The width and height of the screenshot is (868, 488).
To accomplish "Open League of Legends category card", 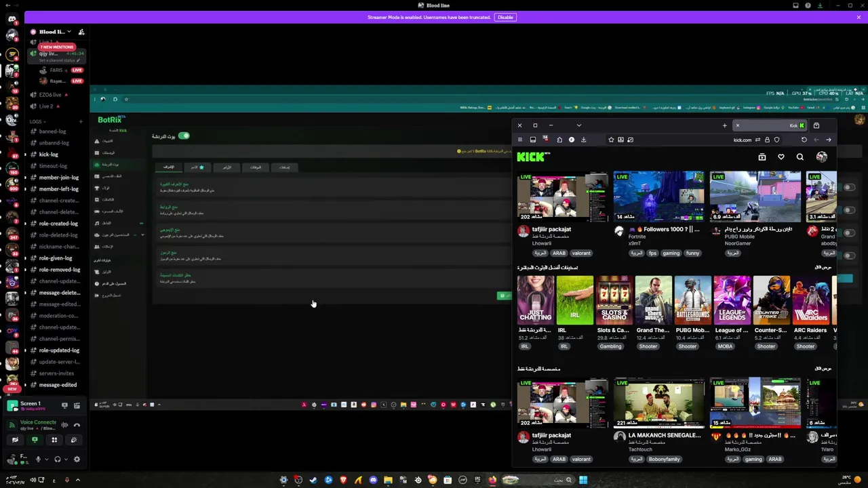I will click(732, 299).
